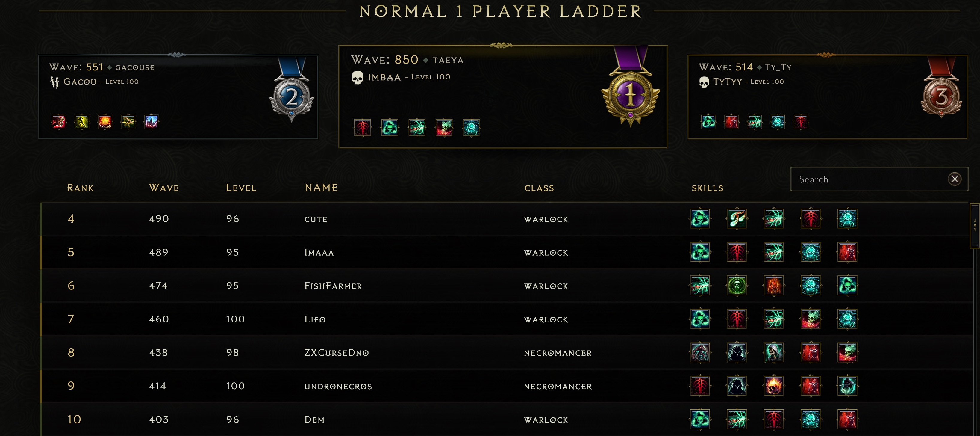Click the hooded figure skill in ZXCurseDno's row
Viewport: 980px width, 436px height.
(773, 352)
